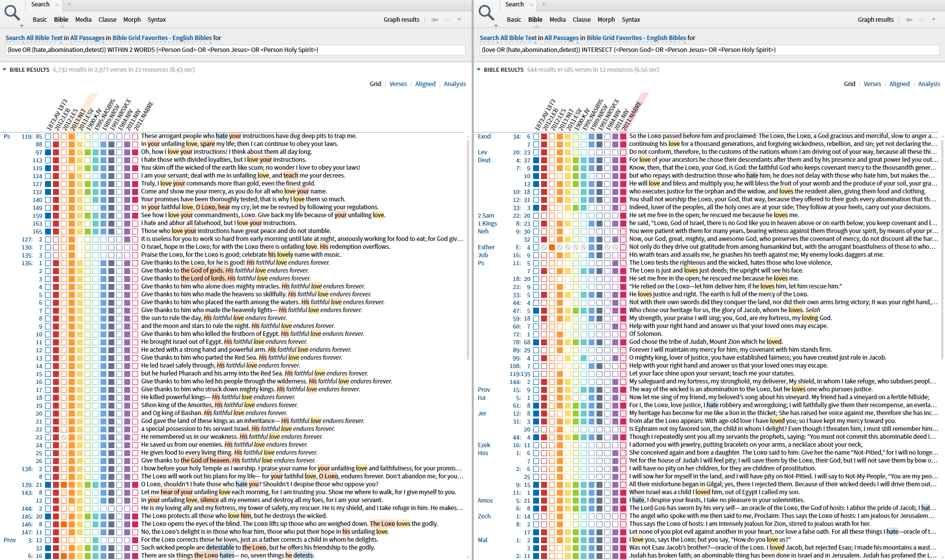This screenshot has height=560, width=945.
Task: Switch to Media search in the WITHIN panel
Action: click(83, 20)
